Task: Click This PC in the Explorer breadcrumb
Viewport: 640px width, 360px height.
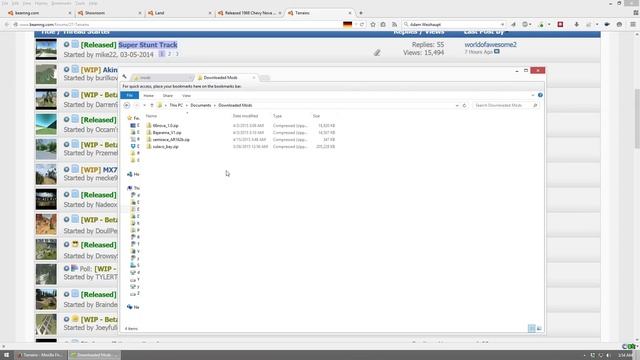Action: pos(176,105)
